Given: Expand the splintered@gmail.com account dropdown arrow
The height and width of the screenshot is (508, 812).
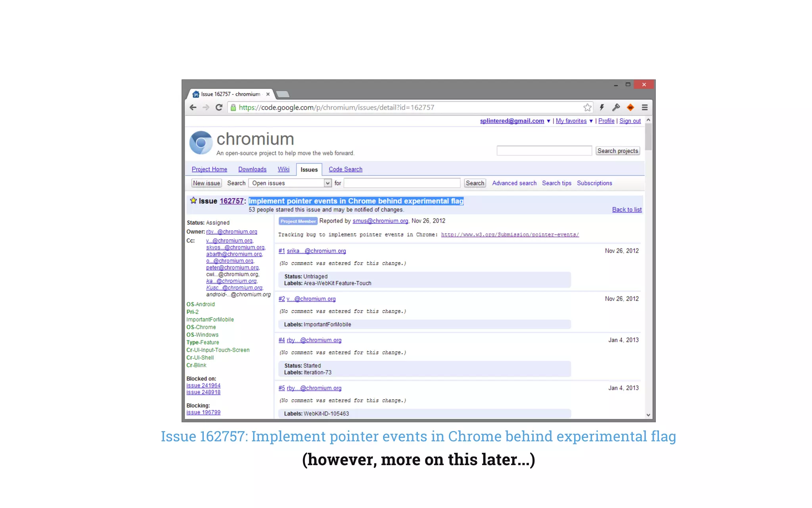Looking at the screenshot, I should [x=549, y=121].
